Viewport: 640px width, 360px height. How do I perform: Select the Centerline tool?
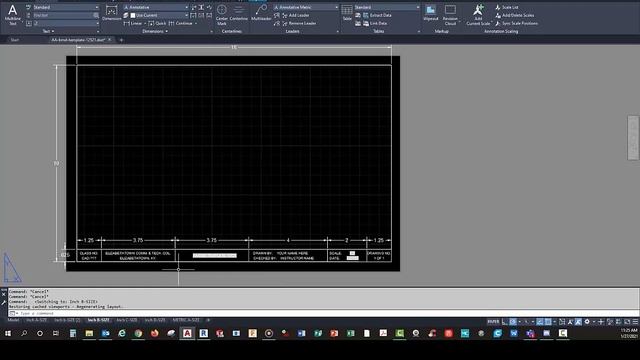pyautogui.click(x=238, y=13)
